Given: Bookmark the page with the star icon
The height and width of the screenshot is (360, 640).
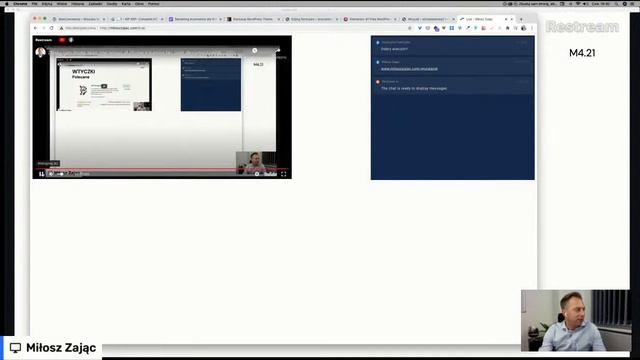Looking at the screenshot, I should pos(410,28).
